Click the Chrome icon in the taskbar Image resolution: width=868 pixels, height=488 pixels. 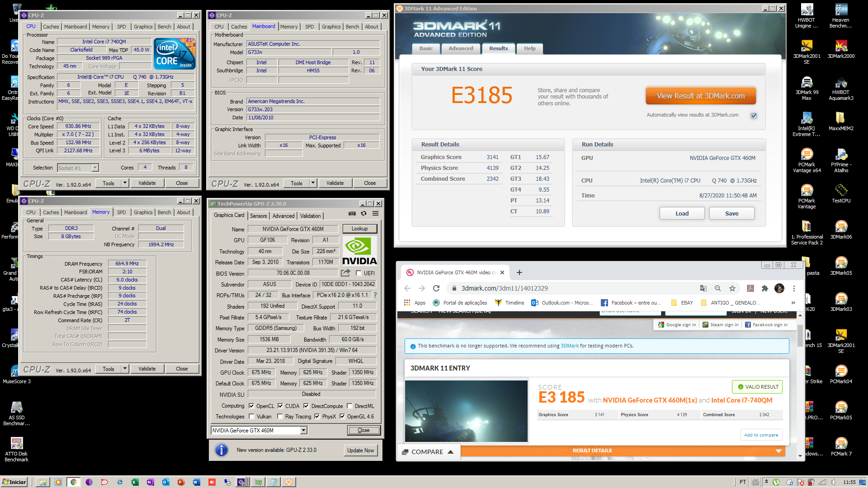[73, 482]
